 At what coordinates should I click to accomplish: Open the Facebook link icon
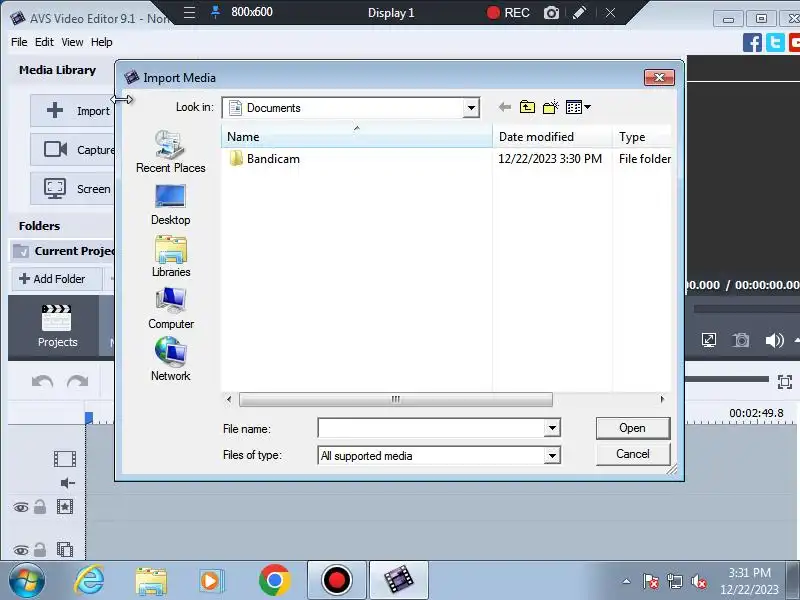click(752, 42)
